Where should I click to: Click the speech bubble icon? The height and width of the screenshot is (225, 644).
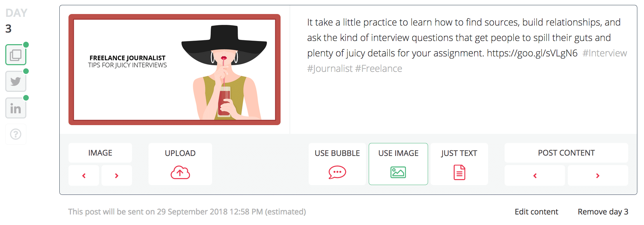[x=337, y=172]
